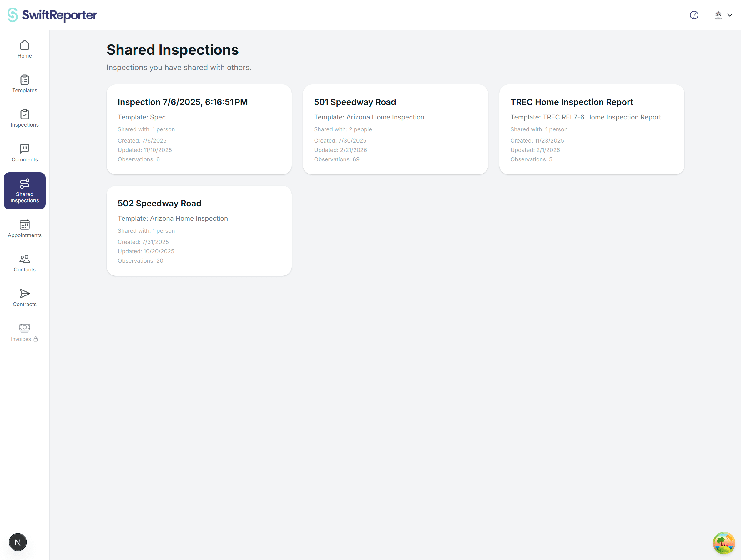The image size is (741, 560).
Task: Click 'Template: Spec' text
Action: [142, 117]
